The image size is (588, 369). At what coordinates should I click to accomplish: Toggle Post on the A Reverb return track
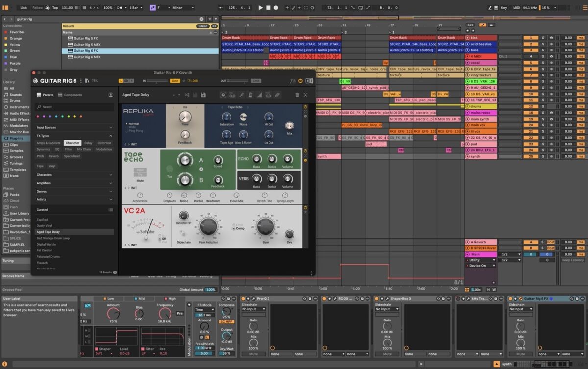tap(551, 242)
